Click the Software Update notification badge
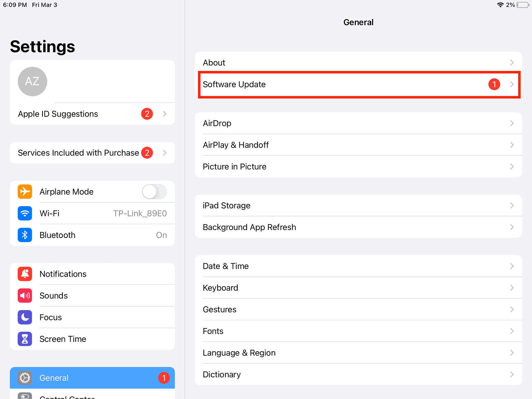Screen dimensions: 532x399 494,84
